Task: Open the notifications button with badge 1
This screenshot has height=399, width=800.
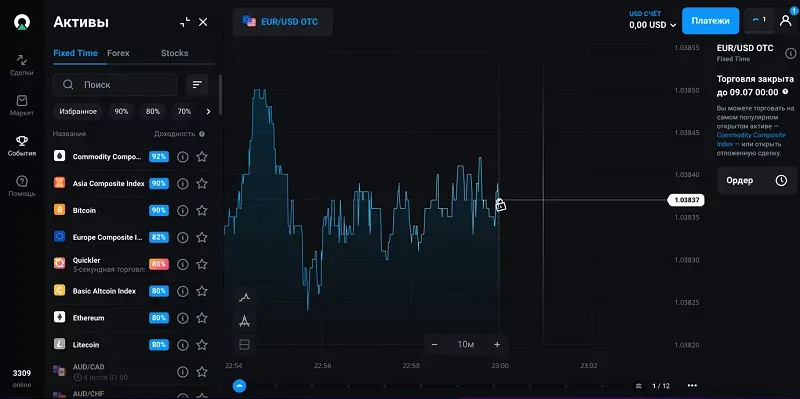Action: (758, 20)
